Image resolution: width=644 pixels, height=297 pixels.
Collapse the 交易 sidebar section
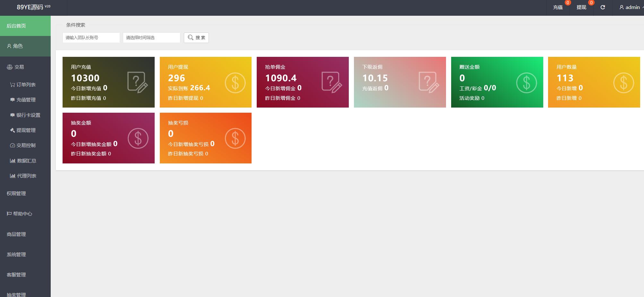tap(25, 67)
